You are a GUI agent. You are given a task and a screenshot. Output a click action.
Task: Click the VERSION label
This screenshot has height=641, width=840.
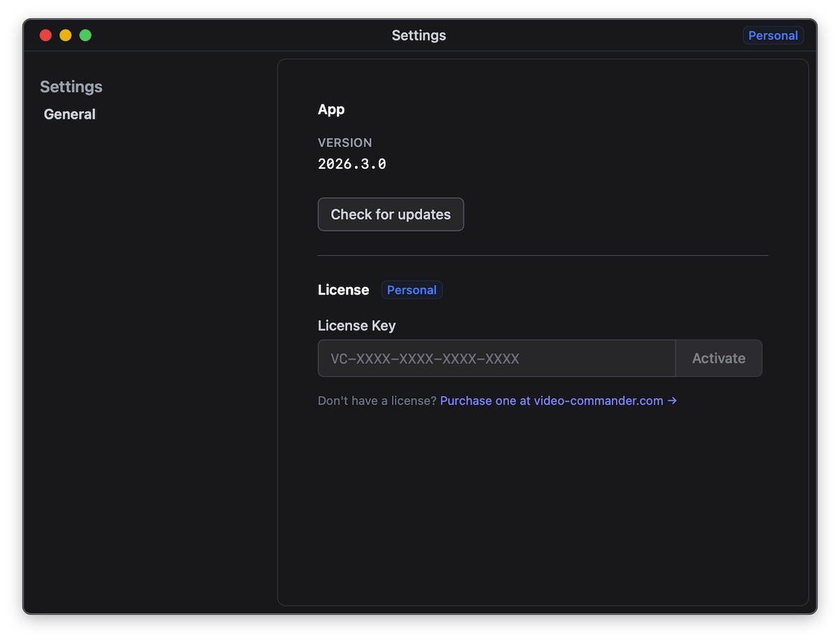[344, 142]
